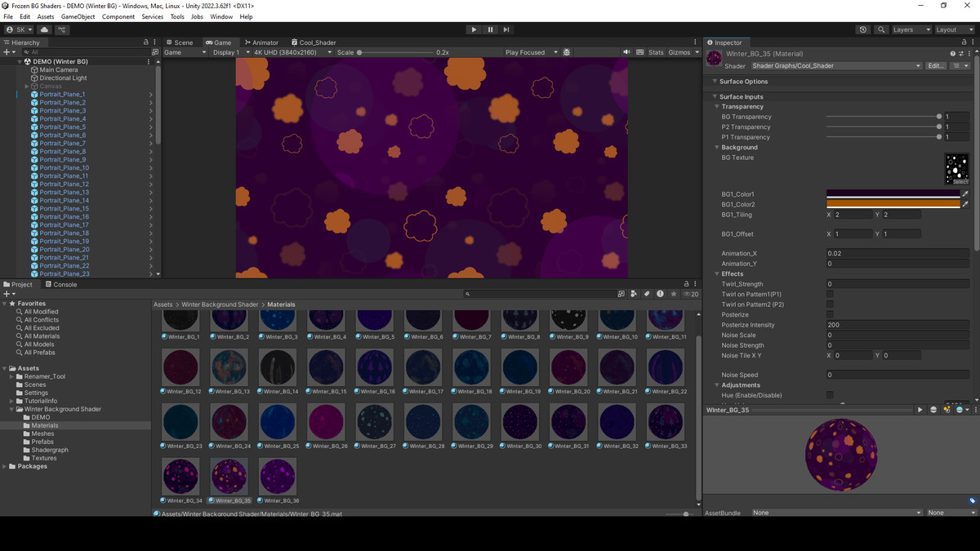Switch to the Scene tab
980x551 pixels.
[181, 42]
